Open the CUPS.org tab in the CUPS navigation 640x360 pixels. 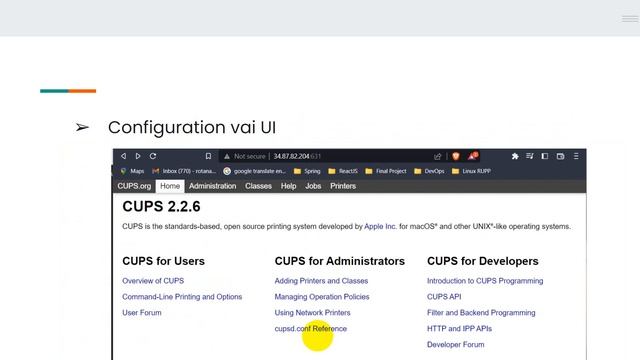point(134,186)
